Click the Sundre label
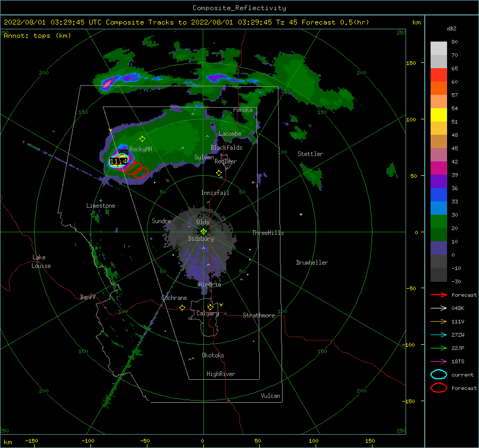 (x=161, y=221)
